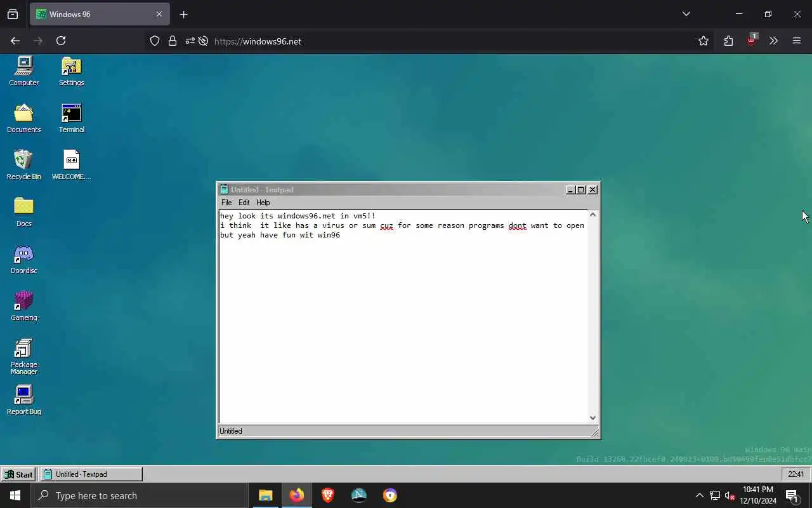Click inside the Textpad text area
The width and height of the screenshot is (812, 508).
[403, 316]
